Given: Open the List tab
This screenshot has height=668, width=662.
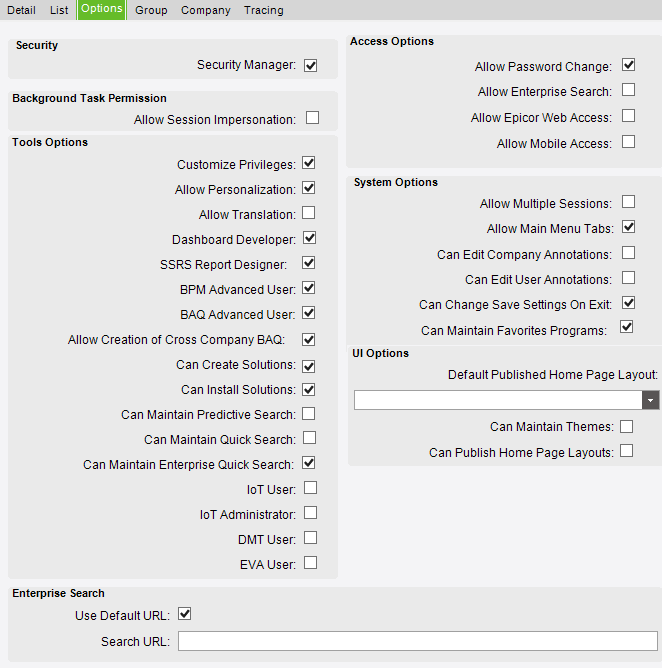Looking at the screenshot, I should click(59, 10).
